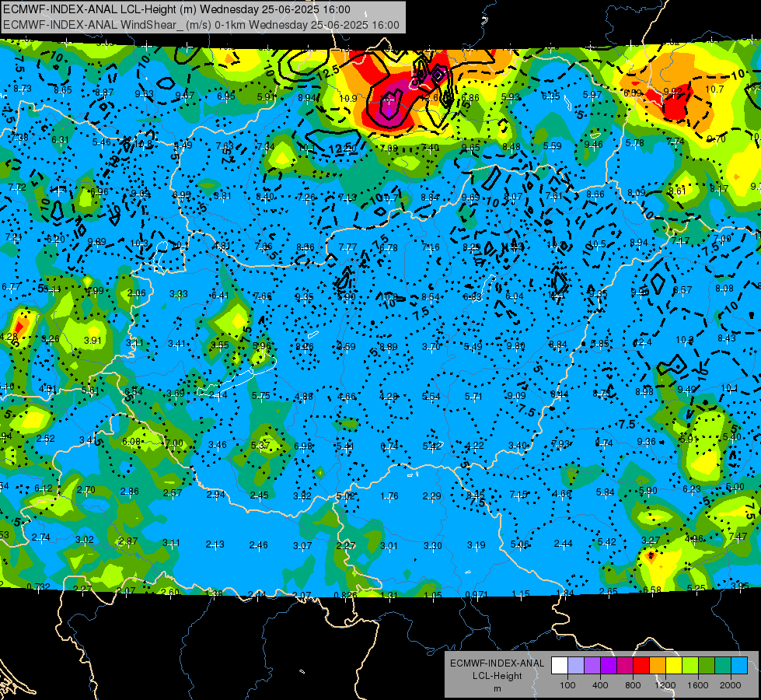Pick the yellow legend swatch
This screenshot has width=761, height=700.
click(x=674, y=666)
